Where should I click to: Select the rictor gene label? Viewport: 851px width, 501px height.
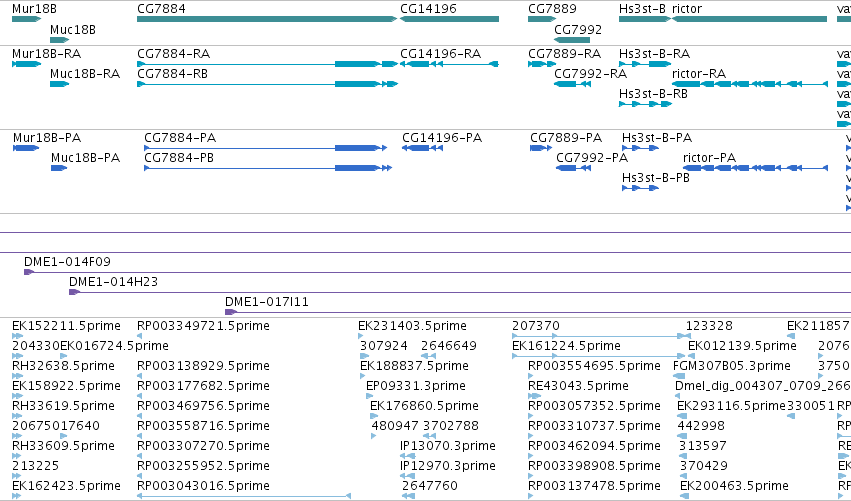687,9
